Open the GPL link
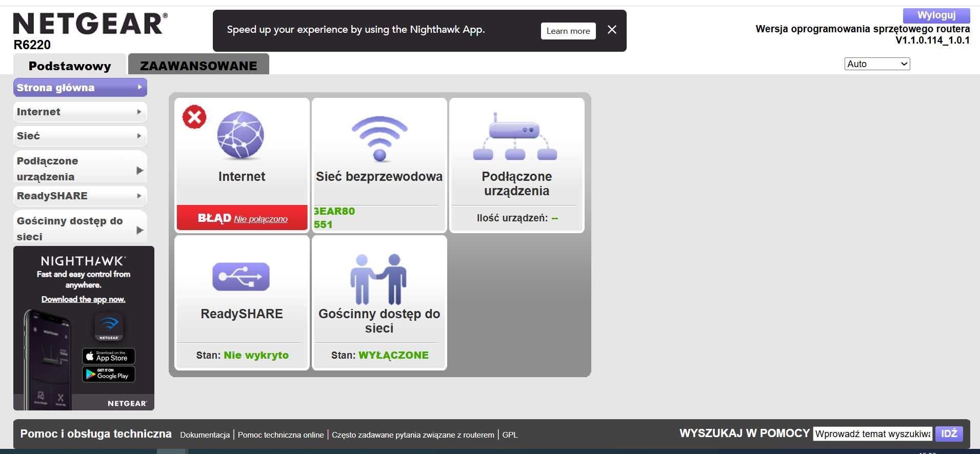 pyautogui.click(x=510, y=435)
